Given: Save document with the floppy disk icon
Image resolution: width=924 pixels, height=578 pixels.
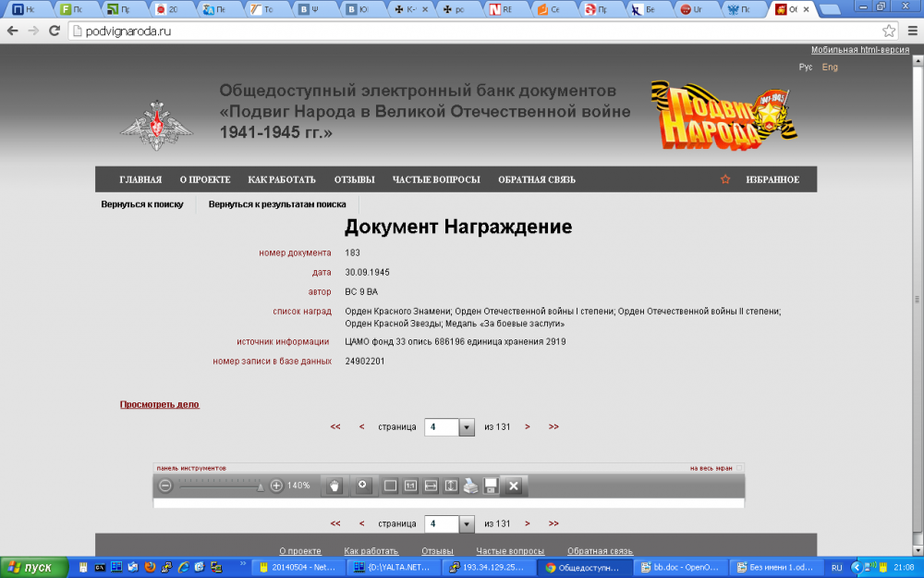Looking at the screenshot, I should point(492,486).
